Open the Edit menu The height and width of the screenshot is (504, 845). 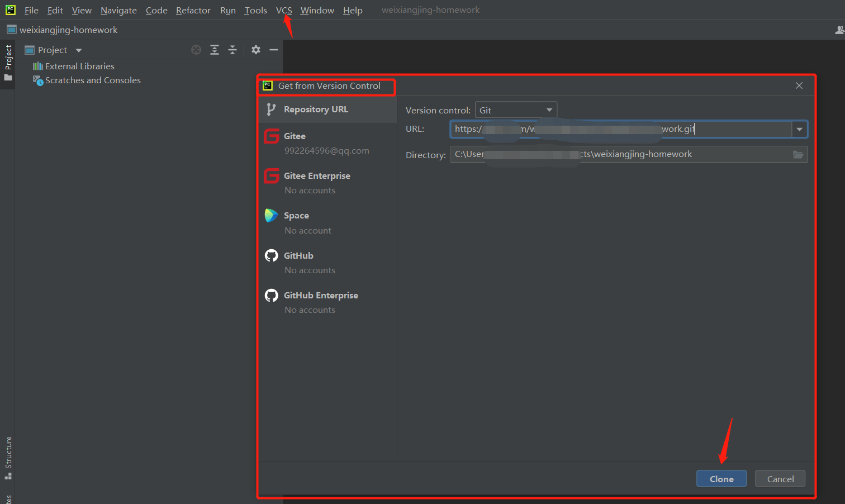[x=55, y=10]
